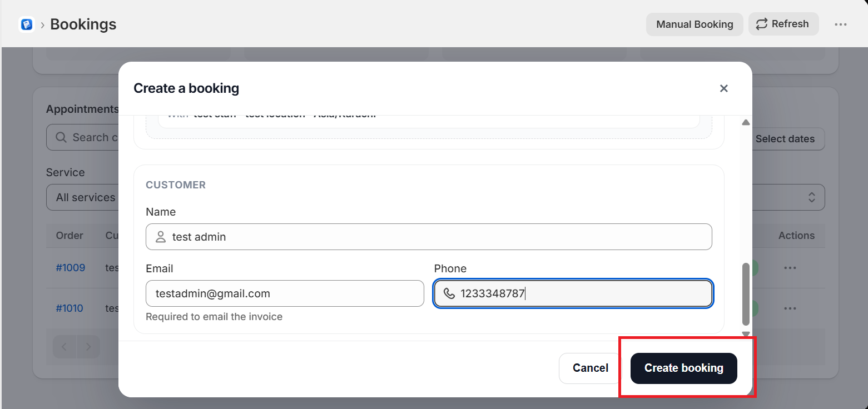Click the Email label
The height and width of the screenshot is (409, 868).
[160, 268]
